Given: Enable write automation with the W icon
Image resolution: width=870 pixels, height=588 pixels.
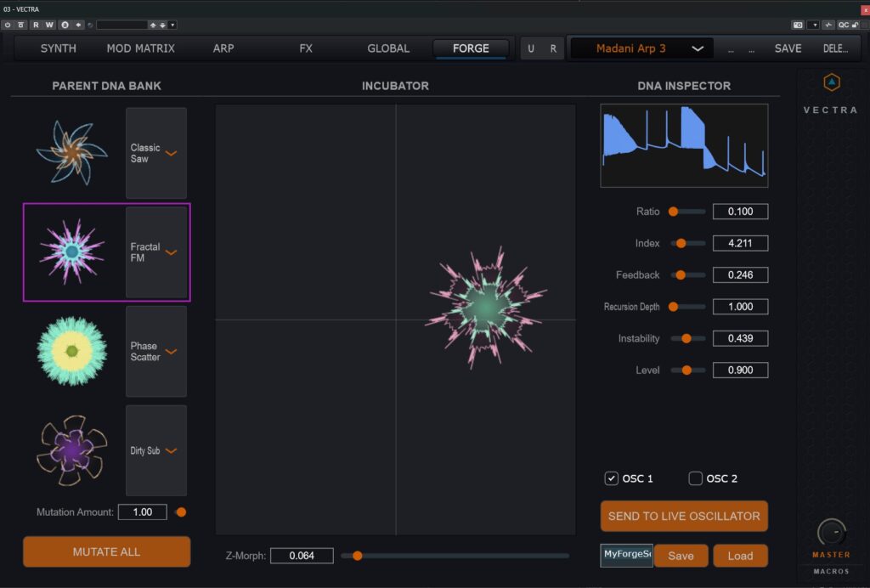Looking at the screenshot, I should 49,25.
